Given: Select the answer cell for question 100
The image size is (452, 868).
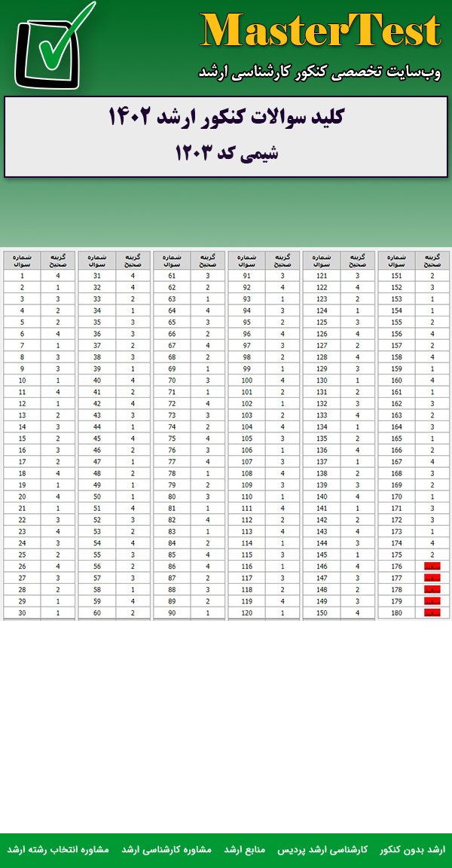Looking at the screenshot, I should click(283, 381).
